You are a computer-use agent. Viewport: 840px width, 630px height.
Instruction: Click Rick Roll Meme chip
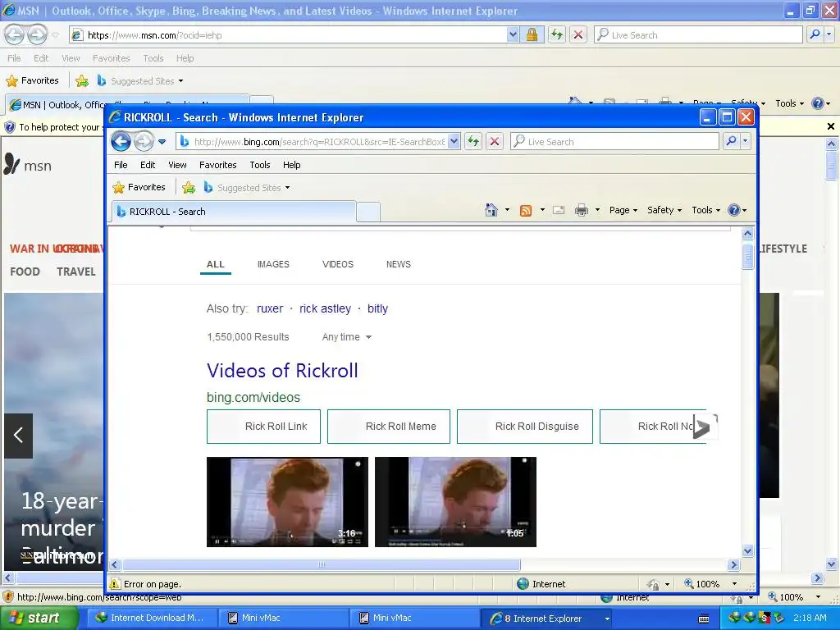(x=388, y=427)
